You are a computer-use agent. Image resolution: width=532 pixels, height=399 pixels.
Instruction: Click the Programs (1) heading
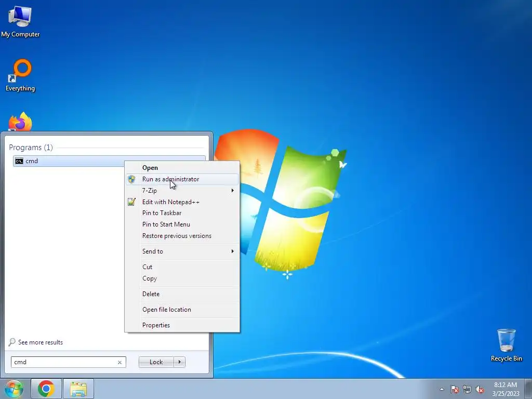pos(31,147)
